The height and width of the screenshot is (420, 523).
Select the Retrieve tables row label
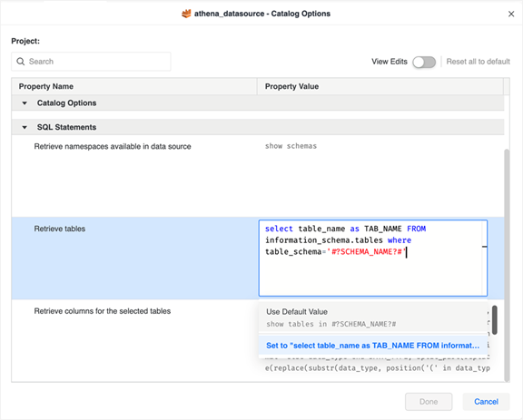(x=60, y=229)
